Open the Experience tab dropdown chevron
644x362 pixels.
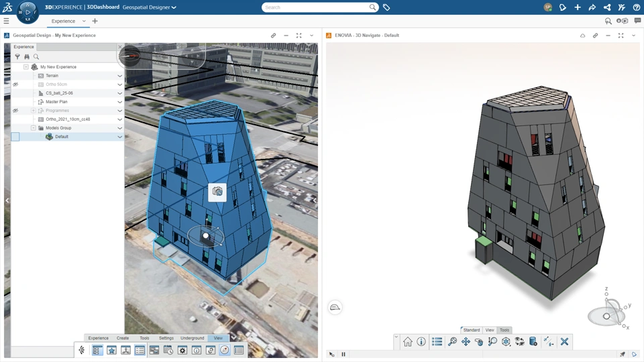[84, 21]
